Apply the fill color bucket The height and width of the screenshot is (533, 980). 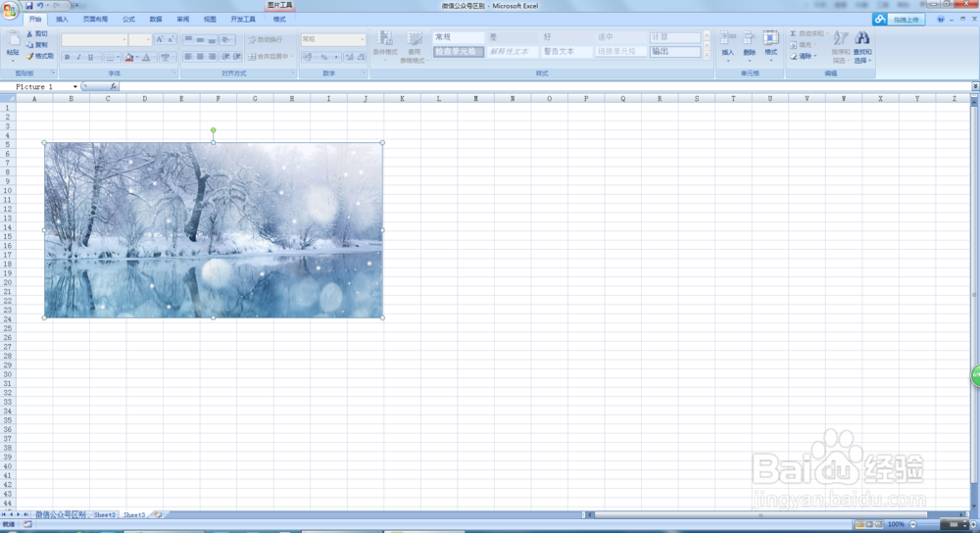click(x=128, y=57)
